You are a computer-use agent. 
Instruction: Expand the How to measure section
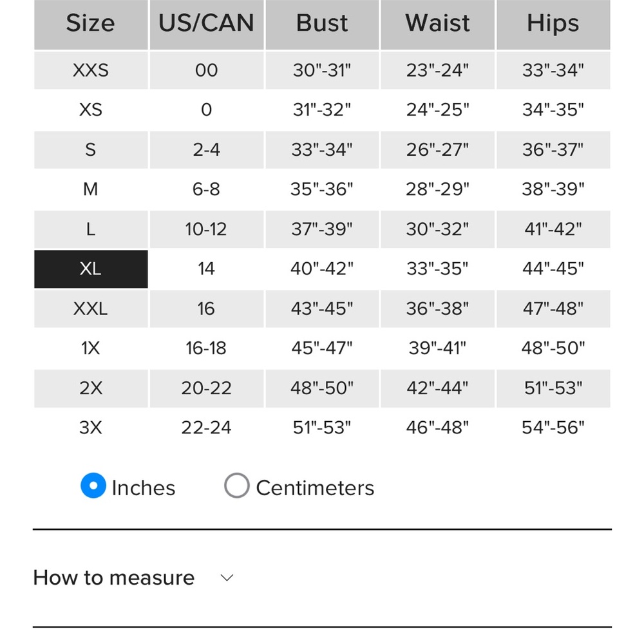[114, 578]
